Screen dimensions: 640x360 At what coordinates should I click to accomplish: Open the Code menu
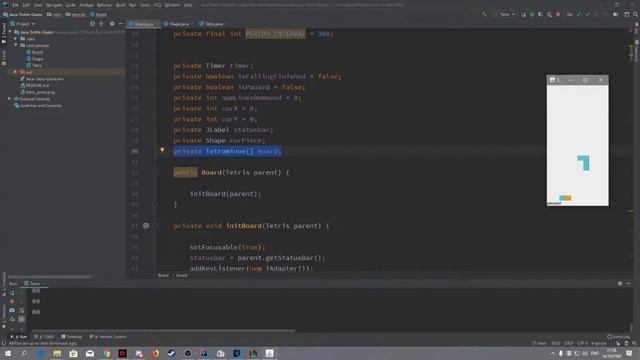[71, 5]
